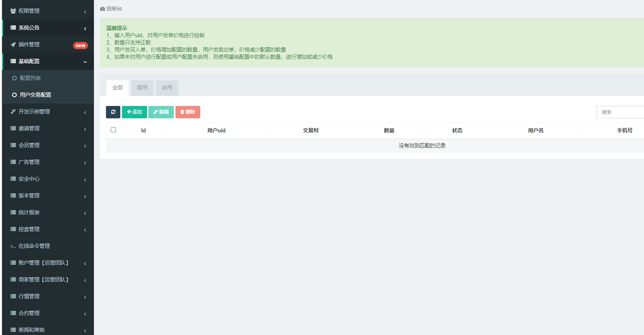Click the red 删除 button
This screenshot has width=644, height=335.
(188, 112)
